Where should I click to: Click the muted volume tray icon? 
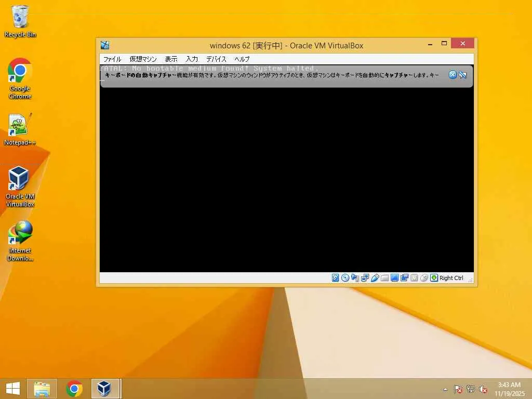[483, 389]
